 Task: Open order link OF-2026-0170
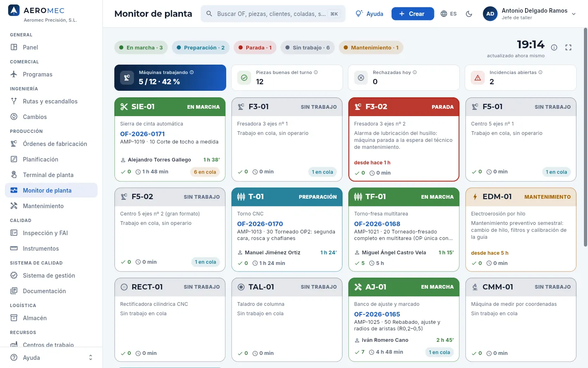260,224
